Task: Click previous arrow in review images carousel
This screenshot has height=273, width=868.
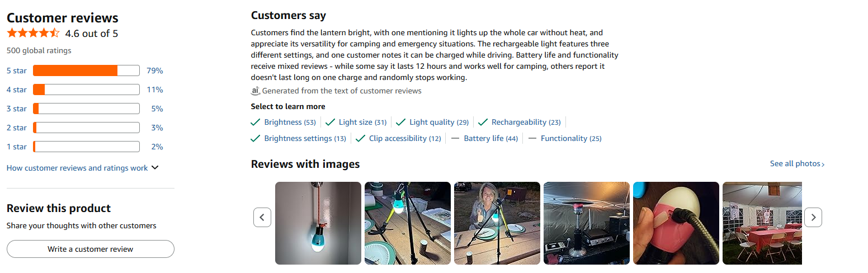Action: 262,217
